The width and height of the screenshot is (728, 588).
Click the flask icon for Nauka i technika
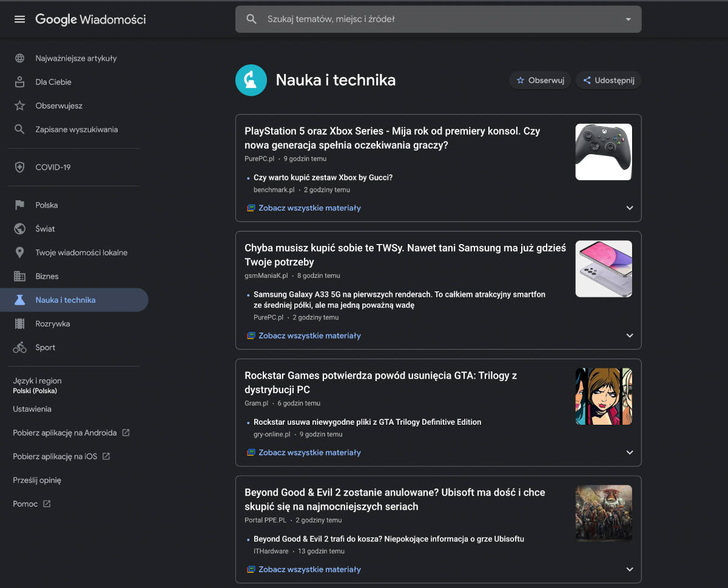click(x=20, y=300)
